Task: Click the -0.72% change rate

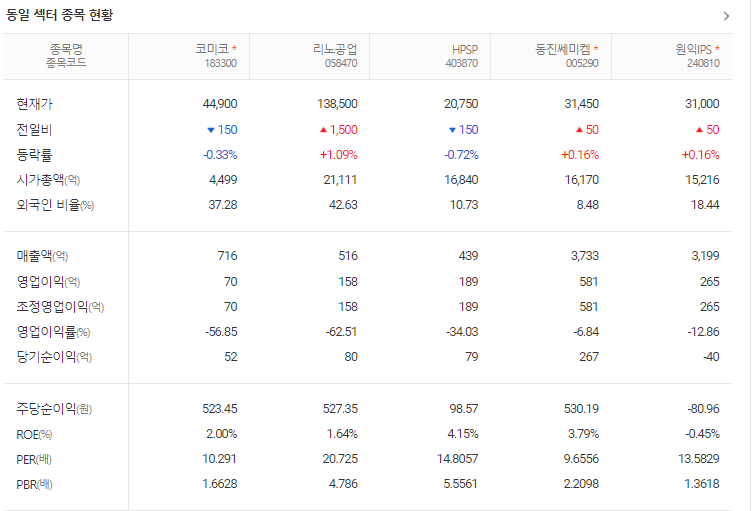Action: tap(461, 155)
